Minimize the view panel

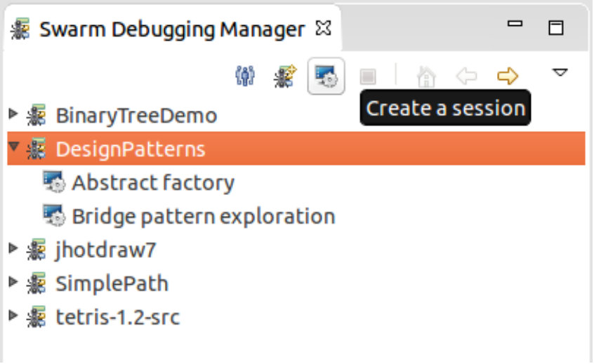(515, 24)
